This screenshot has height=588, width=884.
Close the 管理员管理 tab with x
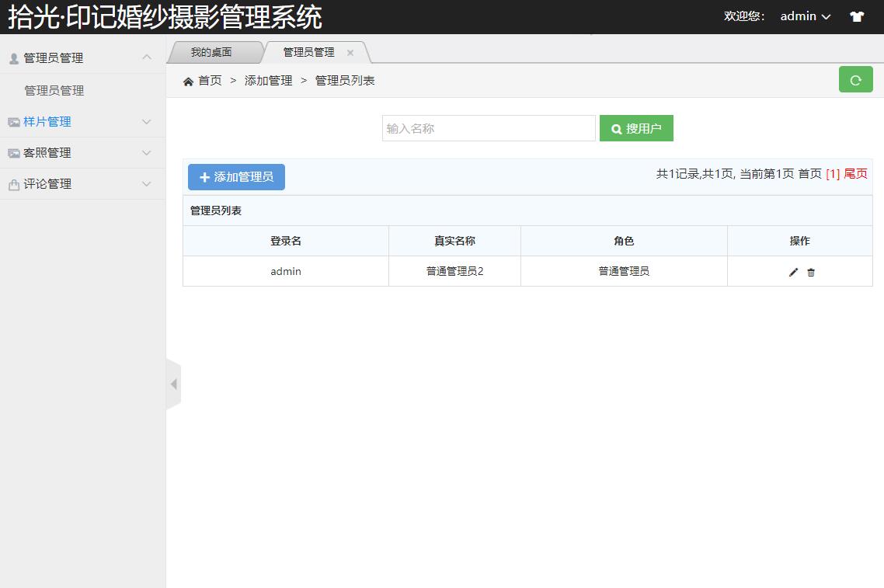[350, 53]
